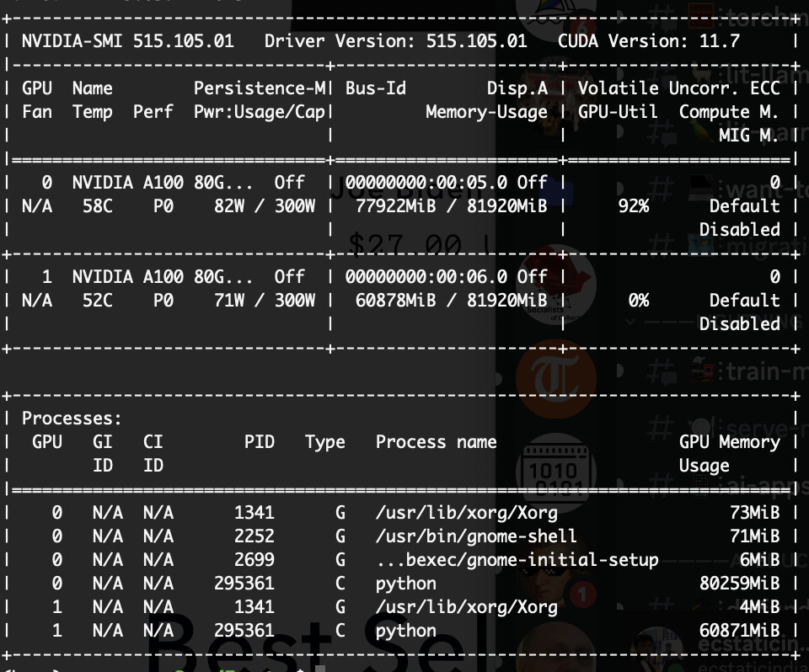
Task: Click the PID column header
Action: click(x=260, y=442)
